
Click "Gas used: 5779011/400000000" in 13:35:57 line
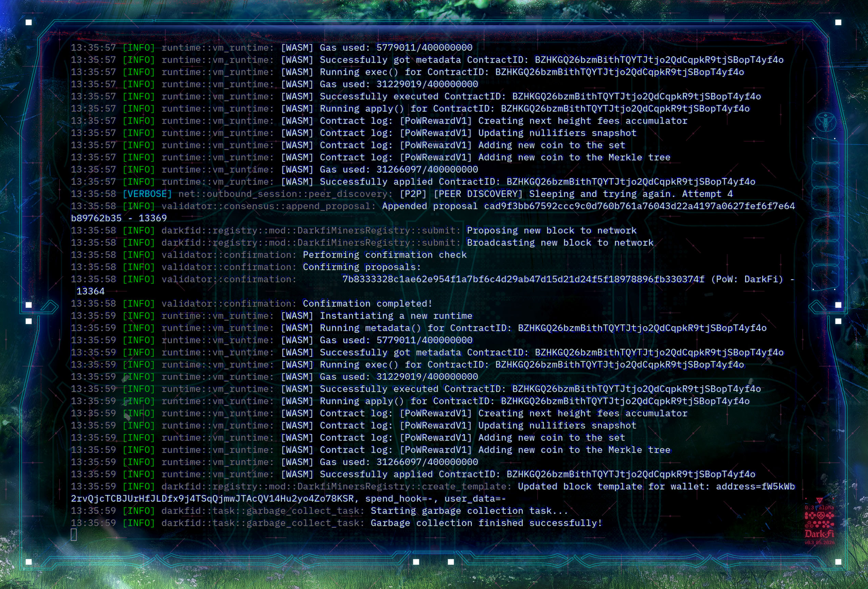tap(396, 47)
